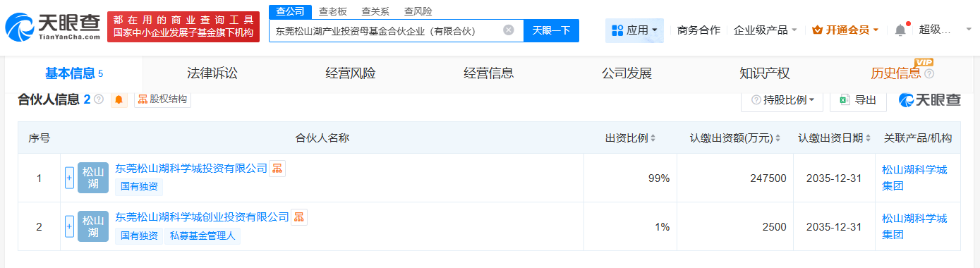Click the 国有独资 tag in row 2
The image size is (980, 268).
[139, 236]
